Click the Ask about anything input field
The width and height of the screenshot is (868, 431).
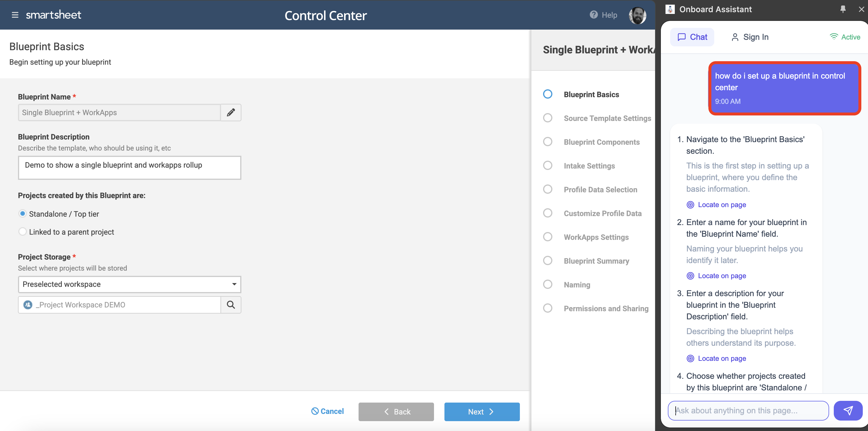pyautogui.click(x=748, y=410)
